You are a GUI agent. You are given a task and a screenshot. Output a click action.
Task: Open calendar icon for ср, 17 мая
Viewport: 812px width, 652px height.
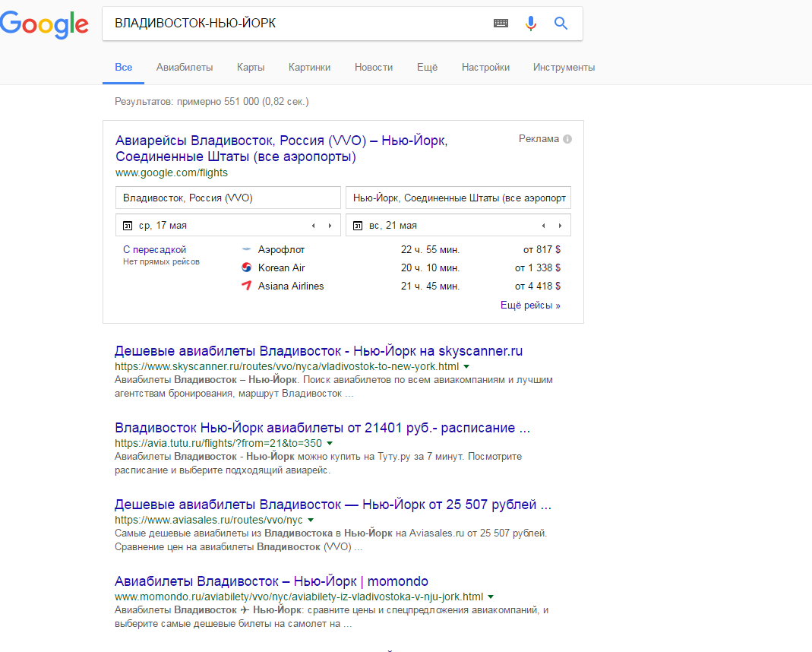pos(128,225)
